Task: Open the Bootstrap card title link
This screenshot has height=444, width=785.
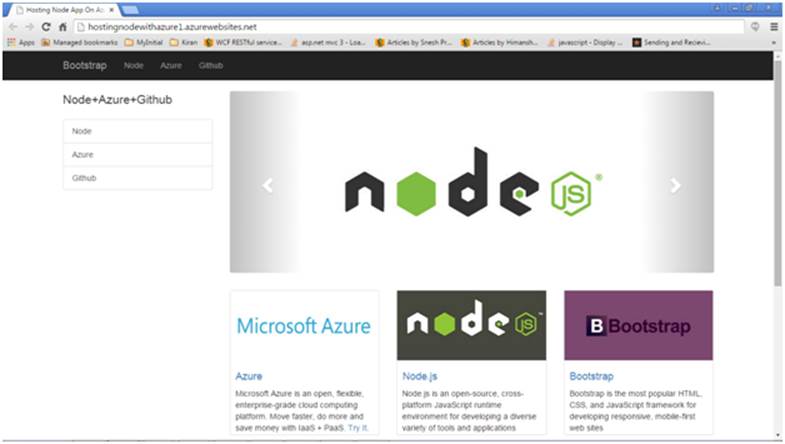Action: tap(591, 376)
